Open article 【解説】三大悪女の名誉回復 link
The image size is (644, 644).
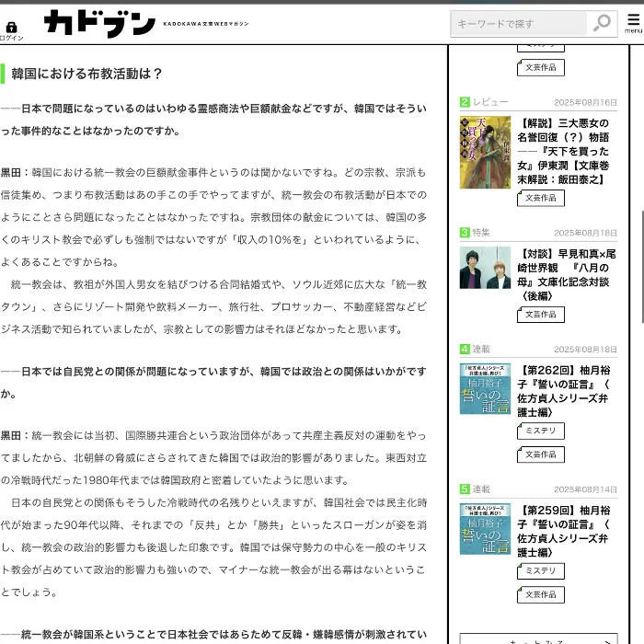(563, 151)
